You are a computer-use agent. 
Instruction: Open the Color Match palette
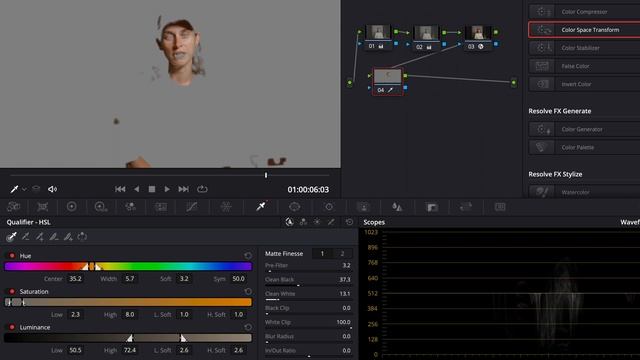tap(42, 207)
